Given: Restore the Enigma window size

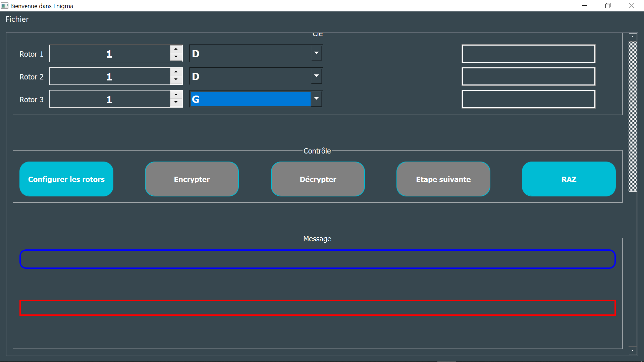Looking at the screenshot, I should tap(608, 6).
